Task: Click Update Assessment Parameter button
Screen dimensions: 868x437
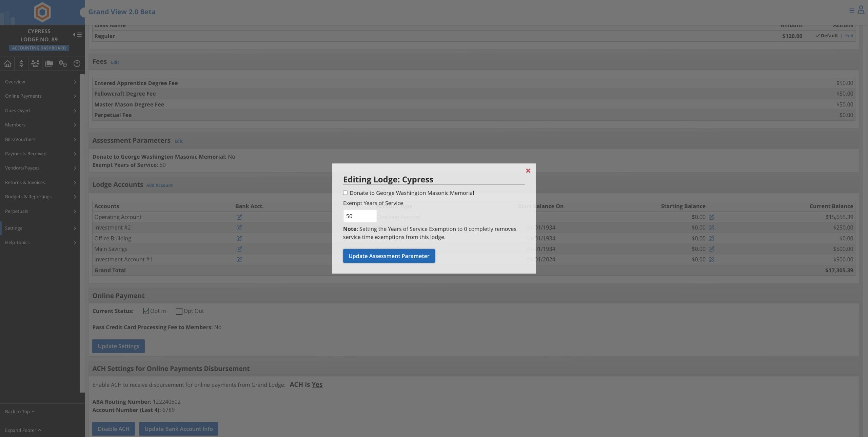Action: click(389, 256)
